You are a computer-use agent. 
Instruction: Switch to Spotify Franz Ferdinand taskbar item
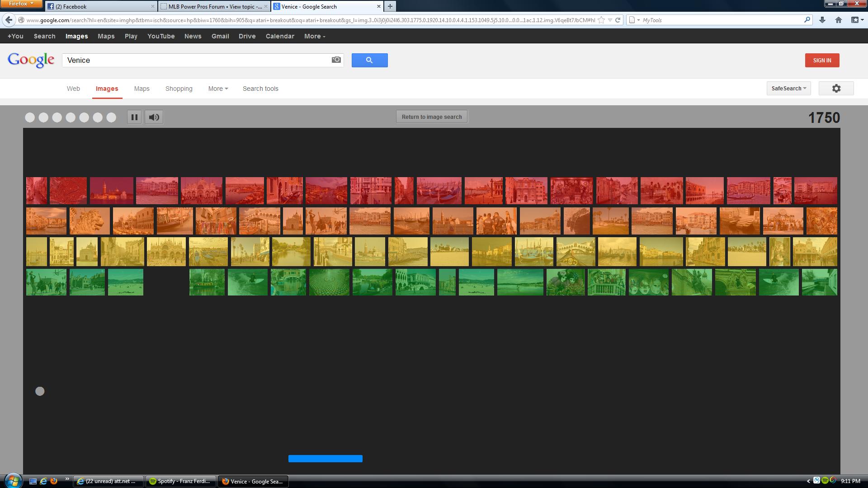[x=181, y=481]
